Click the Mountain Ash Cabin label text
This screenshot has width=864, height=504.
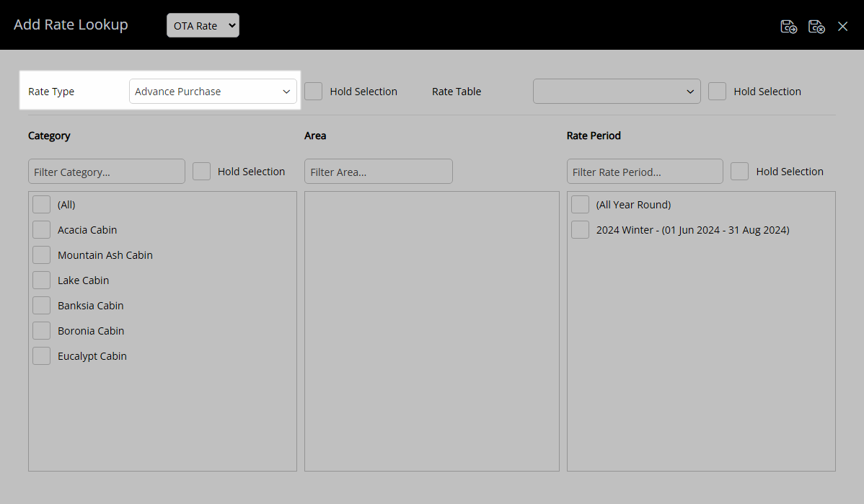pos(105,255)
